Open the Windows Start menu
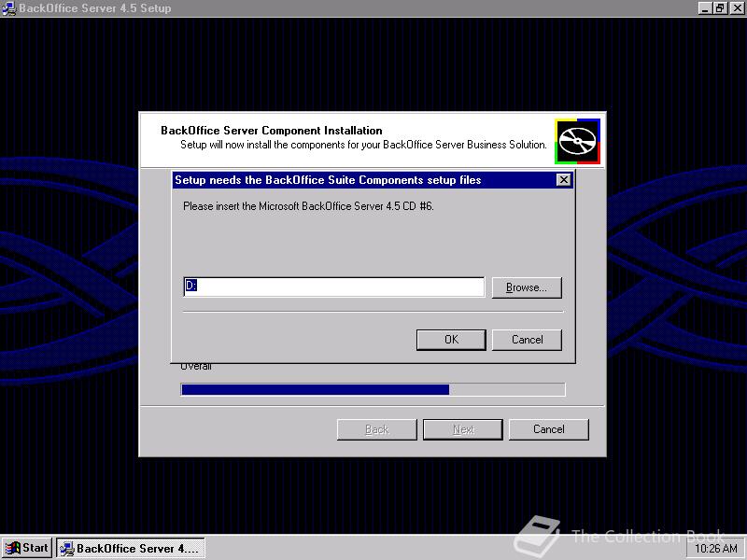The width and height of the screenshot is (747, 560). pyautogui.click(x=26, y=548)
